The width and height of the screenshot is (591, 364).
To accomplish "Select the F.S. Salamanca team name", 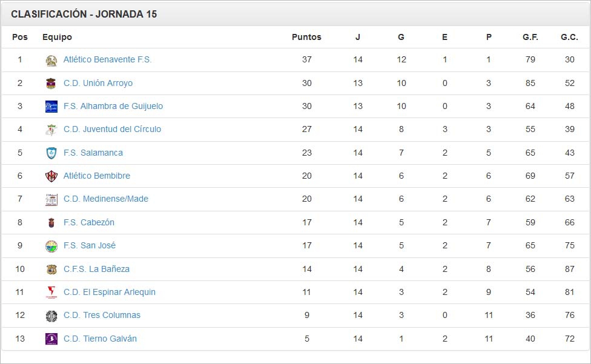I will (x=92, y=153).
